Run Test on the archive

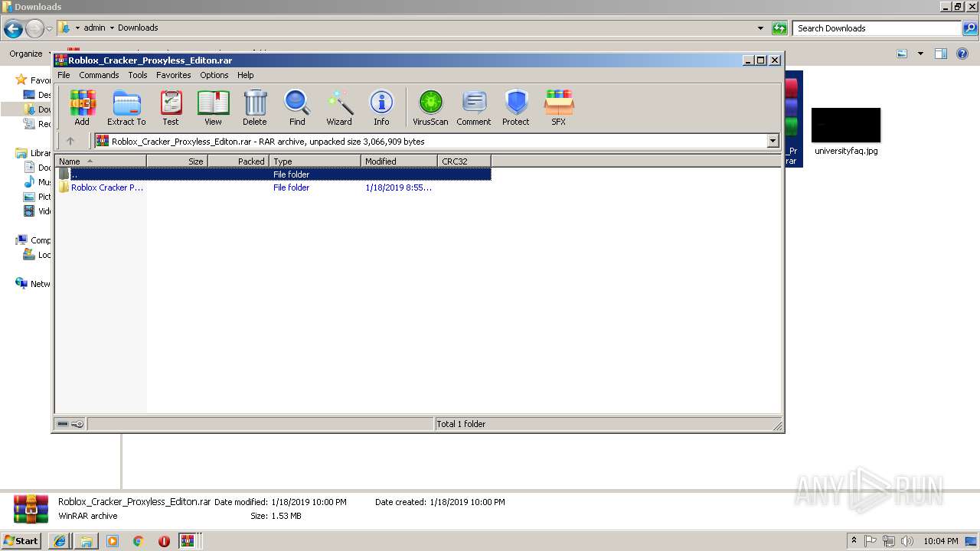[171, 107]
